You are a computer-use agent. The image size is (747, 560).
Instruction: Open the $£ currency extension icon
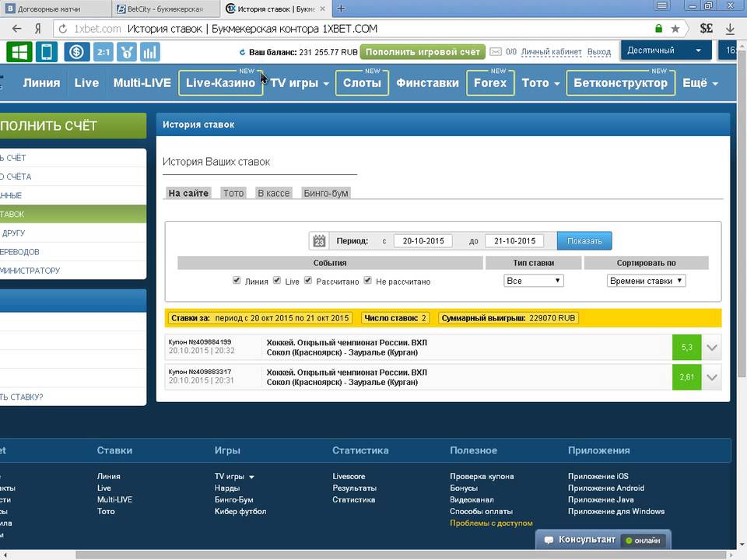[706, 29]
